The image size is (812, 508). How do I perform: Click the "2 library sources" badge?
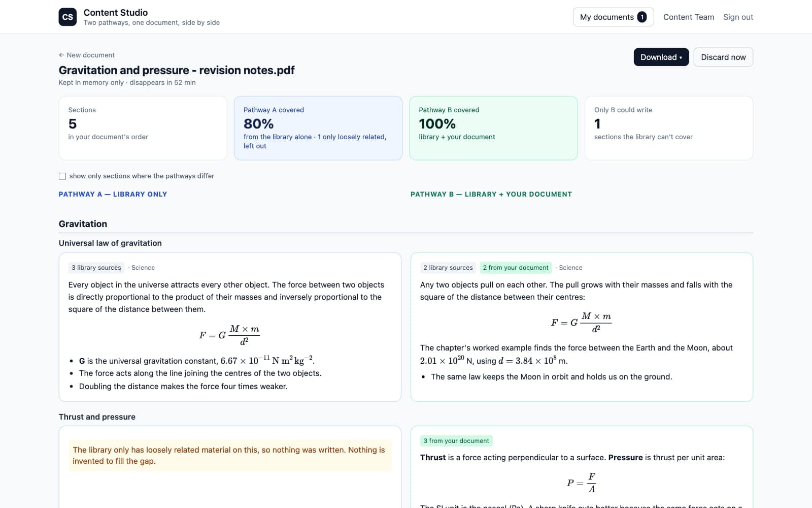pyautogui.click(x=448, y=268)
